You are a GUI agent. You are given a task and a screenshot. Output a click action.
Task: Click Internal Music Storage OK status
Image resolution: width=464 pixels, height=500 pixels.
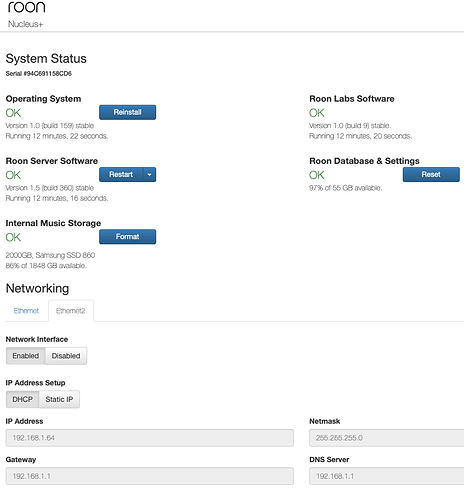[x=13, y=237]
